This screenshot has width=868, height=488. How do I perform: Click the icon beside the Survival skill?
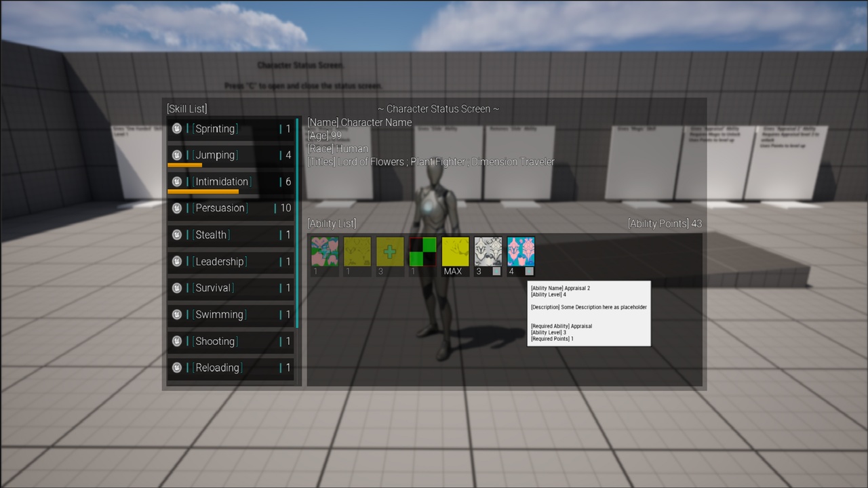(x=177, y=287)
